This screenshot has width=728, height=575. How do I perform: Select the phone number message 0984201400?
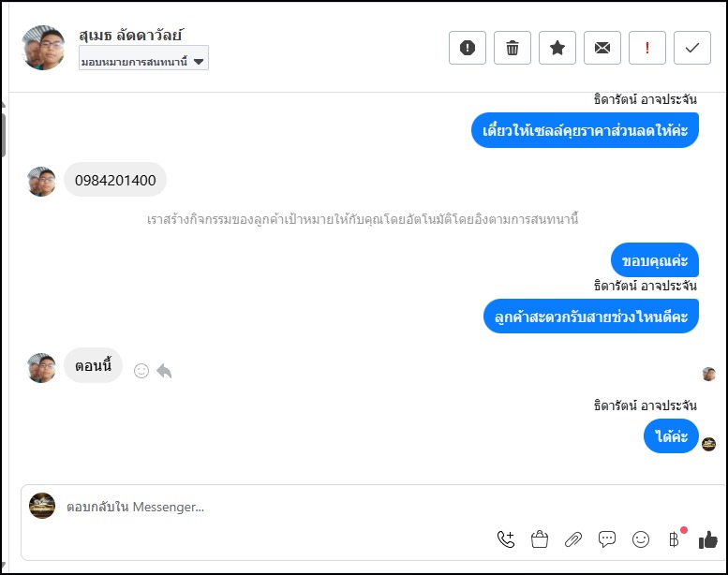click(x=115, y=180)
